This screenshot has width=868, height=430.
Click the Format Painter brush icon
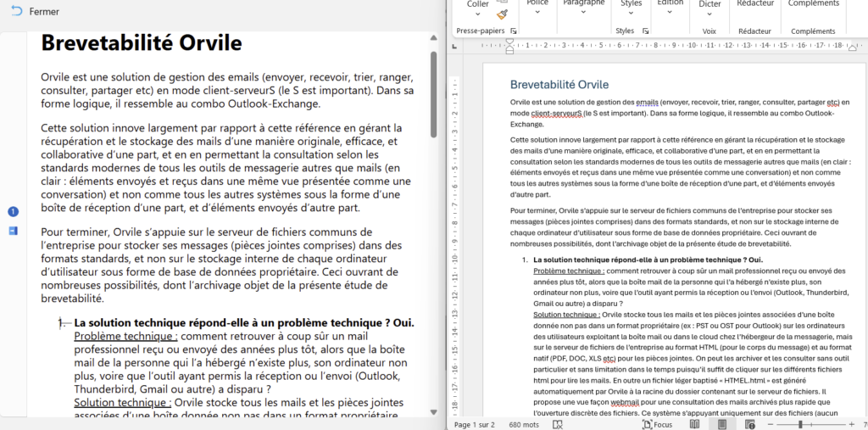[502, 14]
